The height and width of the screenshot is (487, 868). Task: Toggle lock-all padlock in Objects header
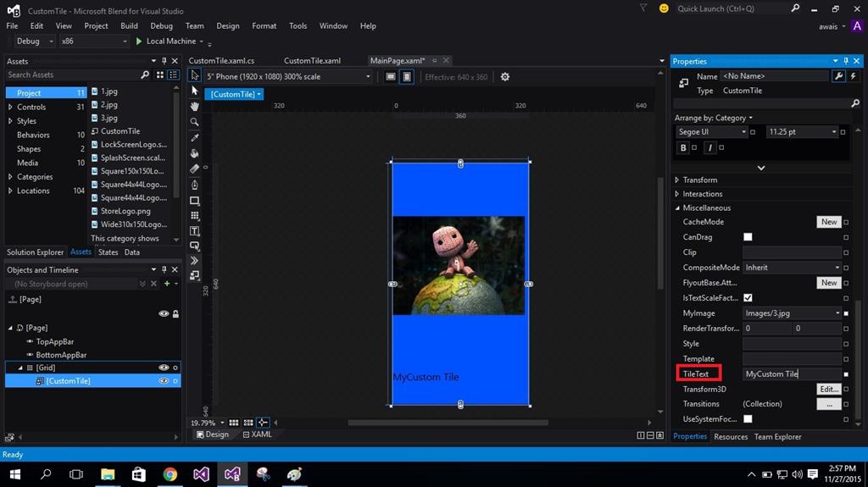pyautogui.click(x=175, y=313)
